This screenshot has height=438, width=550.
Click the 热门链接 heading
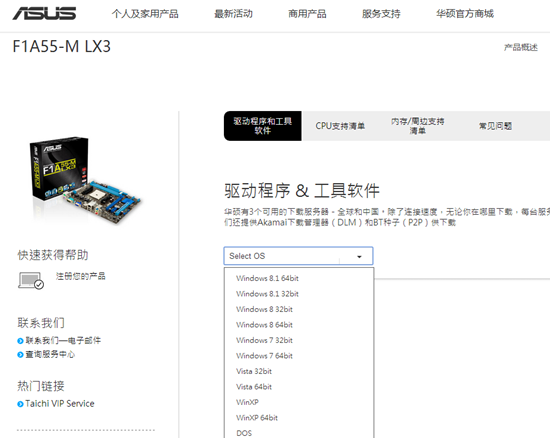pyautogui.click(x=41, y=386)
